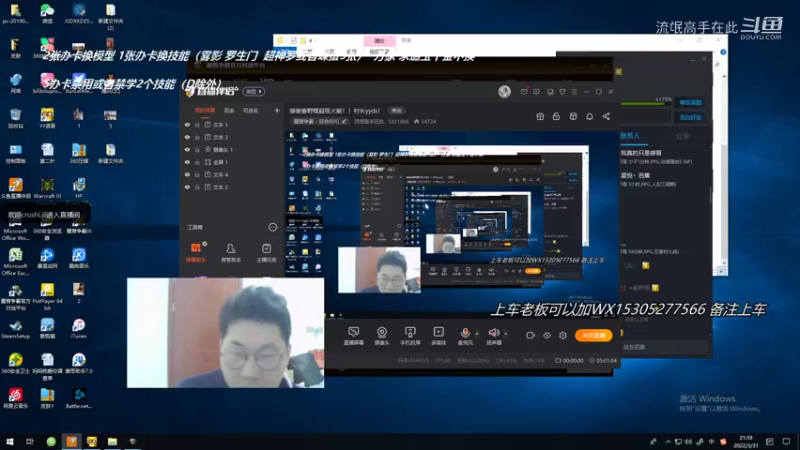Mute the 扬声器 speaker
This screenshot has height=450, width=800.
coord(493,336)
